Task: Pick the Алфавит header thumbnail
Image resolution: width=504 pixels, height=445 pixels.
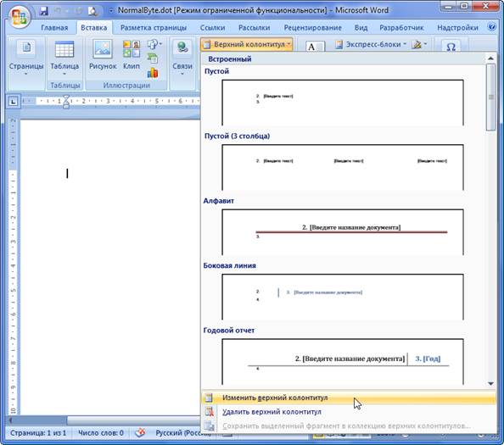Action: 343,231
